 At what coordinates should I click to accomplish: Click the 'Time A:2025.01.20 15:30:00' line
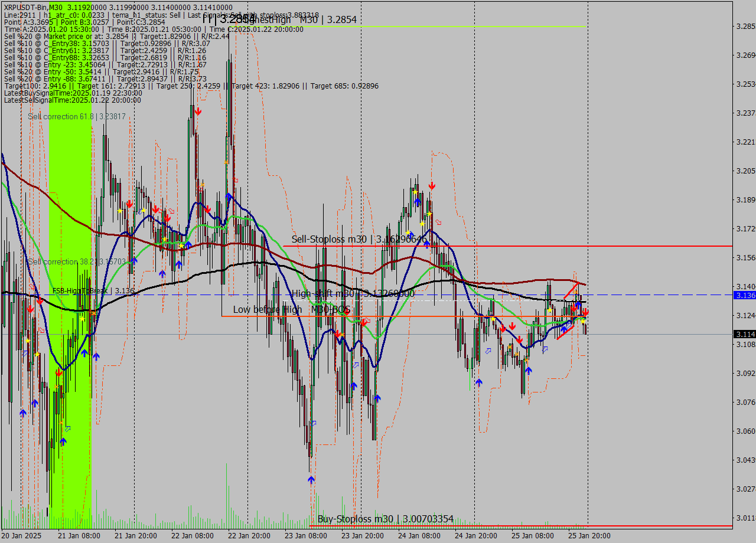[x=154, y=29]
